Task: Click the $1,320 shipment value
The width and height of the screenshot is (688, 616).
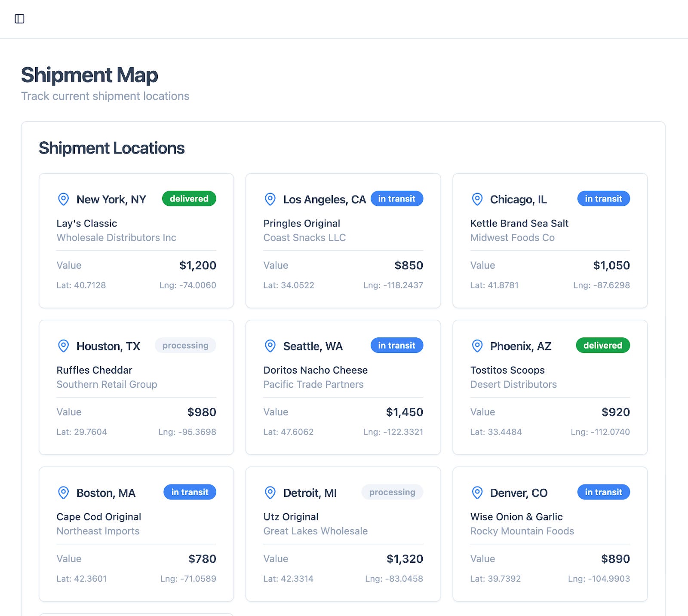Action: coord(405,559)
